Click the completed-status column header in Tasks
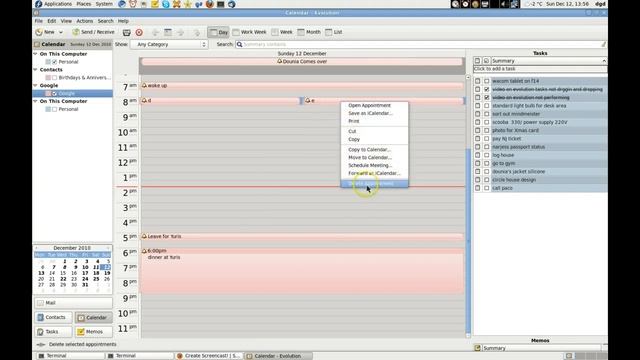The image size is (640, 360). point(486,61)
